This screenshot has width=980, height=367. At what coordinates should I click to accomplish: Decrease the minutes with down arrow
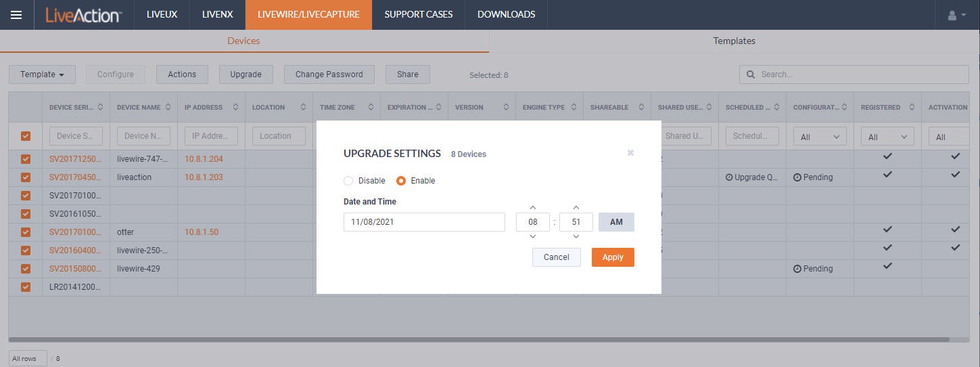pyautogui.click(x=576, y=236)
